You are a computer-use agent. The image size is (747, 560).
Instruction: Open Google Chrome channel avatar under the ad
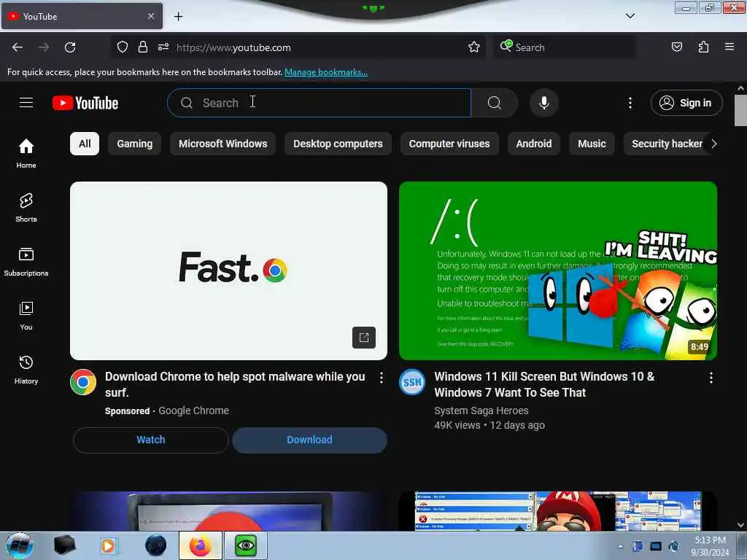83,382
